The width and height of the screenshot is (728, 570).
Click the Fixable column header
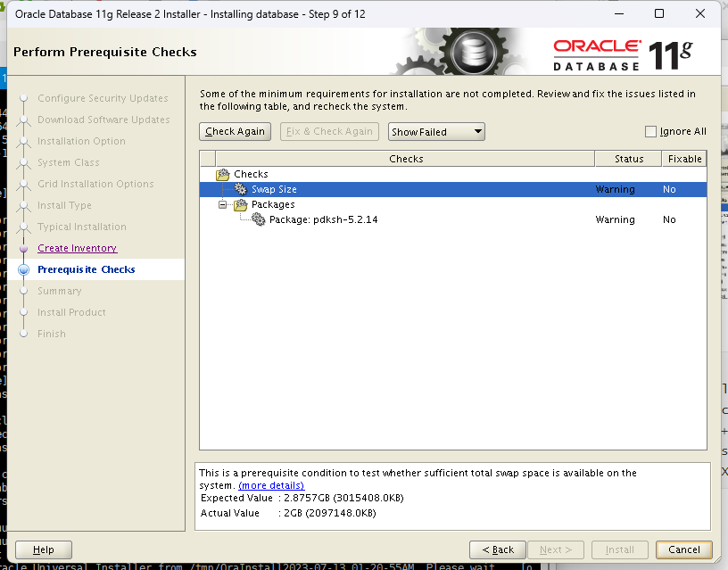(x=684, y=159)
